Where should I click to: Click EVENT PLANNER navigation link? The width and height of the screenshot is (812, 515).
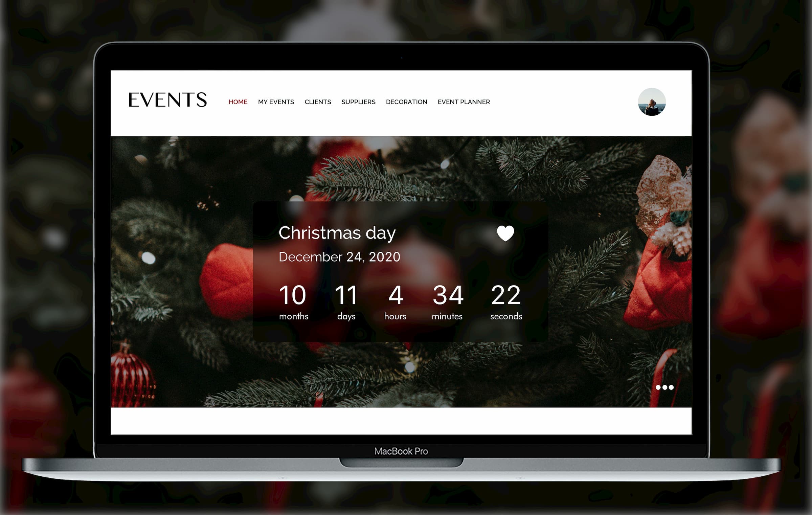[x=464, y=101]
